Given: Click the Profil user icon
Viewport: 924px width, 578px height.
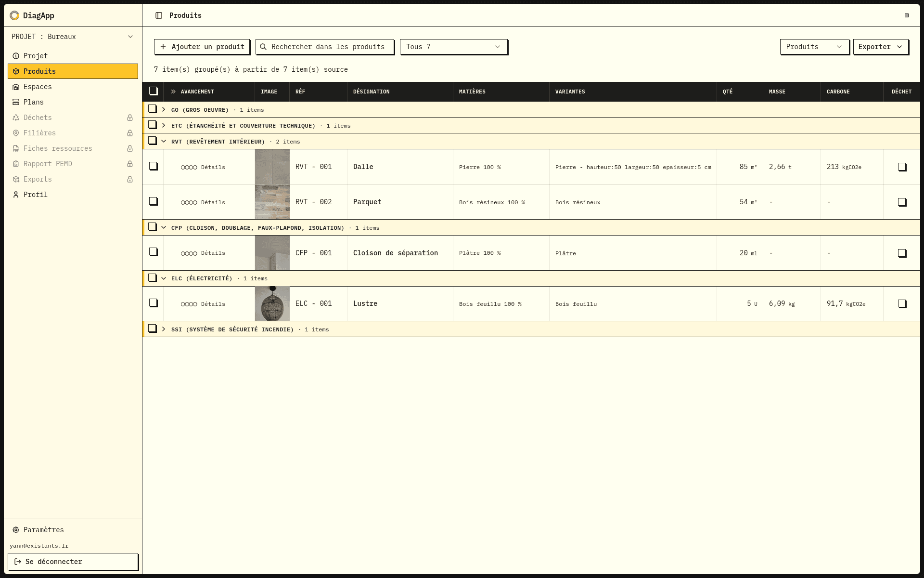Looking at the screenshot, I should tap(16, 195).
